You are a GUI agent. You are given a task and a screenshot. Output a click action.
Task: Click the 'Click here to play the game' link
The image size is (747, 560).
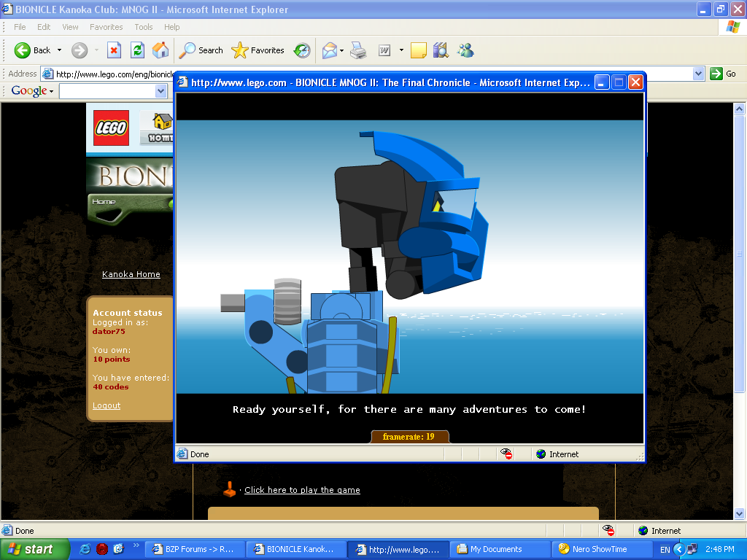pos(302,490)
